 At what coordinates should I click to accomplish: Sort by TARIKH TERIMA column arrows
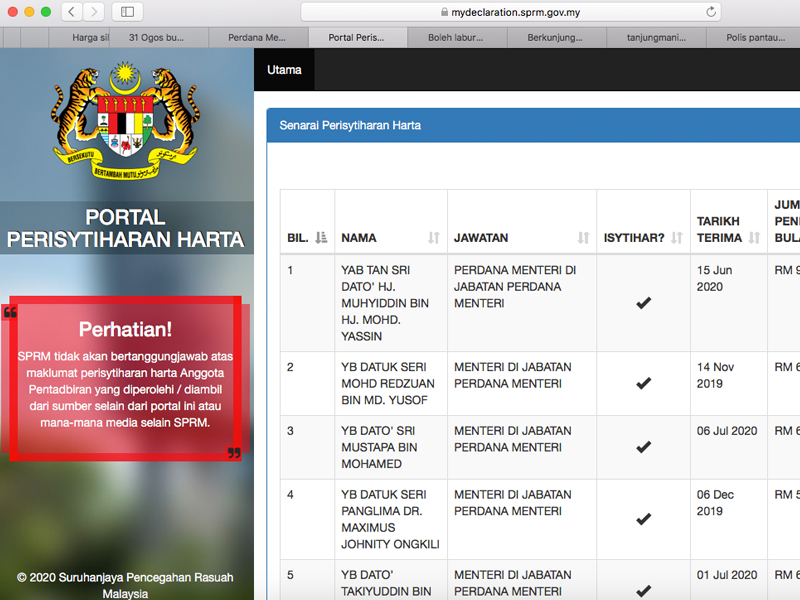point(754,238)
